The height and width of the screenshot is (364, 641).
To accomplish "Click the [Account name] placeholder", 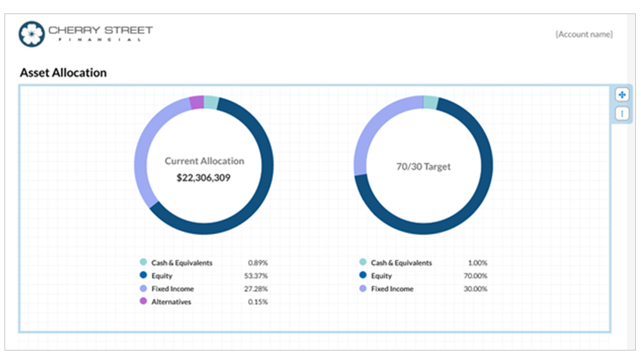I will [583, 35].
